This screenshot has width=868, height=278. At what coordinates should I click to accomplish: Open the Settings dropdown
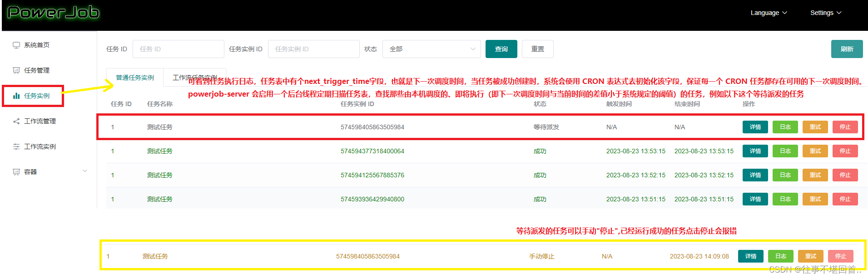pos(826,13)
